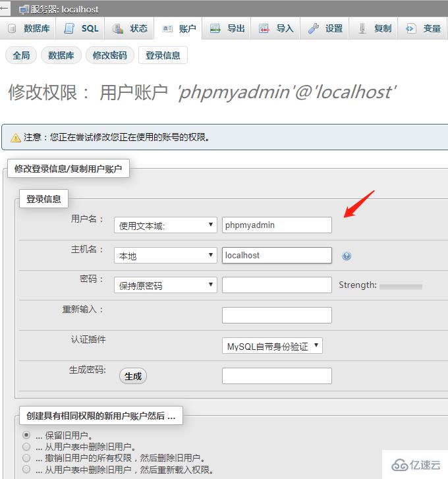Click the 状态 status chart icon
The image size is (448, 479).
click(x=117, y=29)
